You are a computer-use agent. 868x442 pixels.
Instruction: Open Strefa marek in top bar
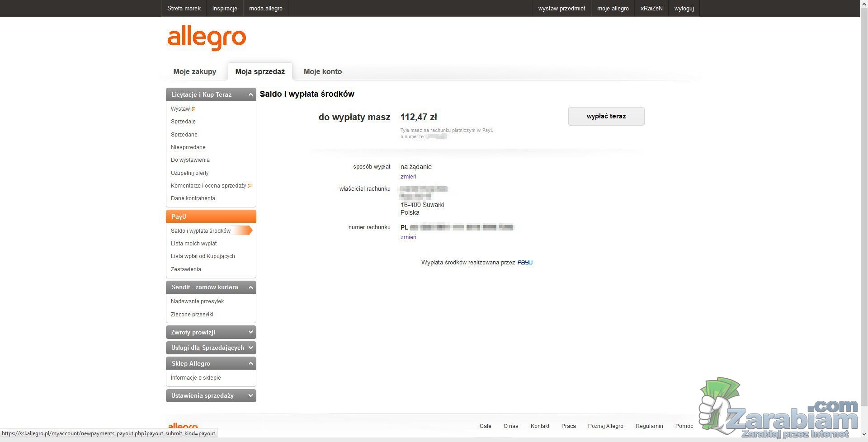click(184, 8)
